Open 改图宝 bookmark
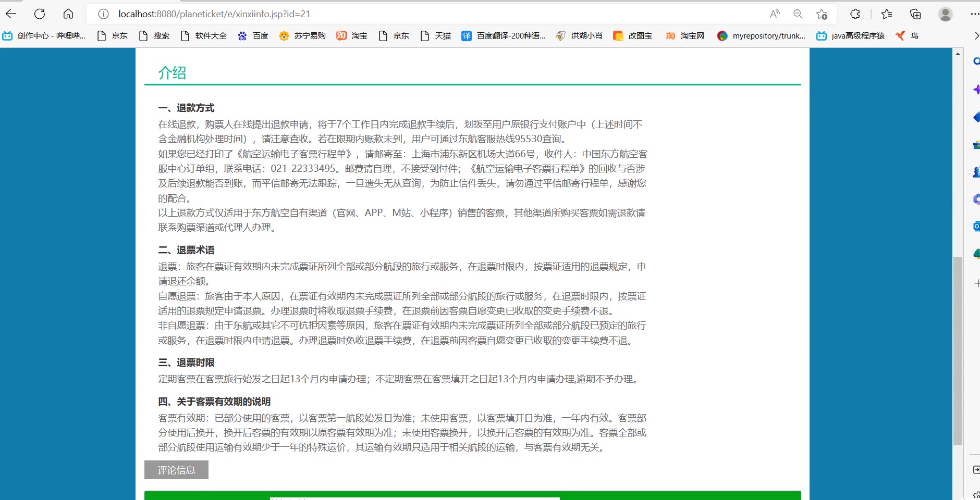980x500 pixels. point(632,35)
